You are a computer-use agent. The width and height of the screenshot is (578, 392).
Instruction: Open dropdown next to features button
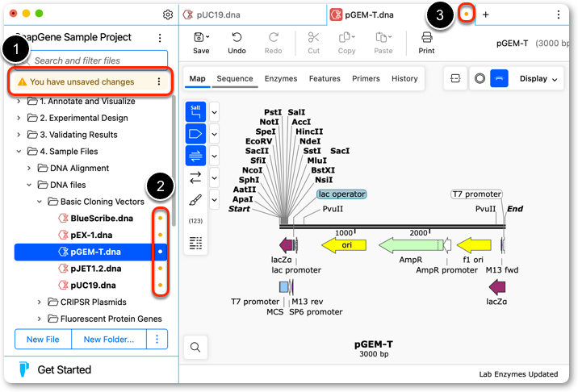point(214,134)
